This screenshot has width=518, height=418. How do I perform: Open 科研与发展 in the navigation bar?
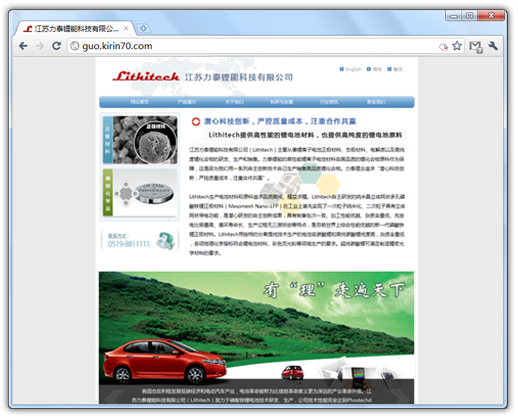[282, 102]
